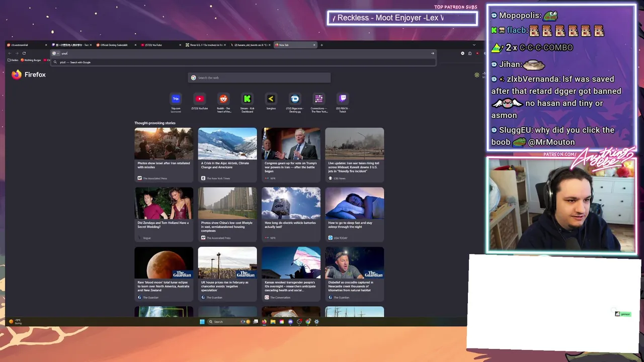Open the Trip.com sponsored shortcut

(x=176, y=102)
